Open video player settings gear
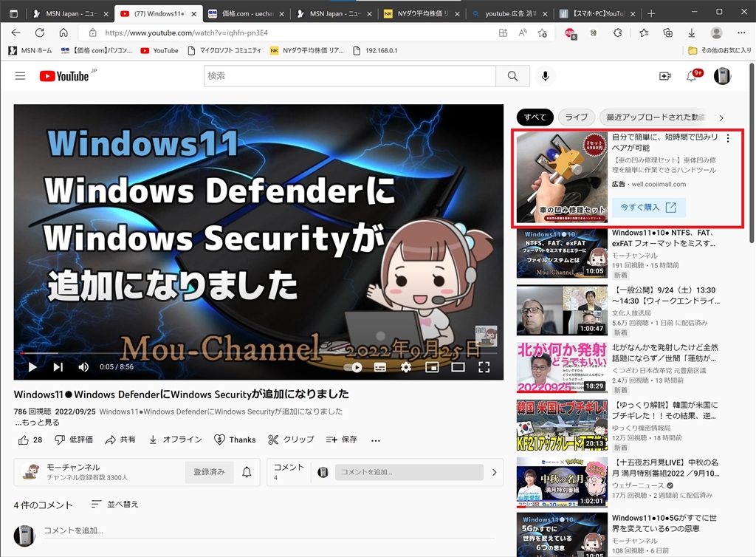Viewport: 756px width, 557px height. pos(406,367)
